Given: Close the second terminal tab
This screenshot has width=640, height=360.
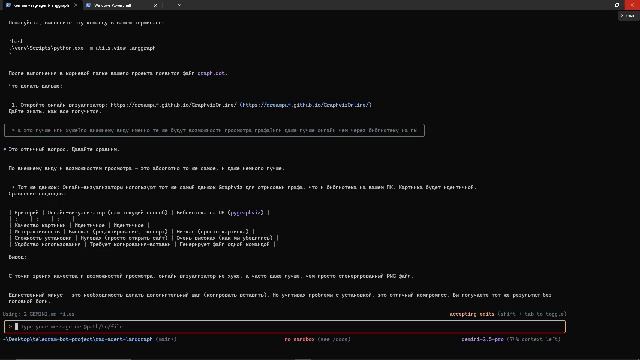Looking at the screenshot, I should 156,5.
